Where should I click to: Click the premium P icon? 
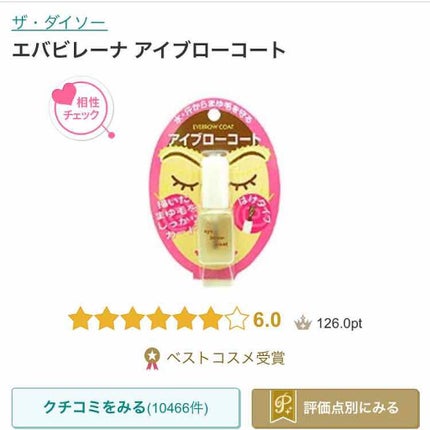(283, 407)
